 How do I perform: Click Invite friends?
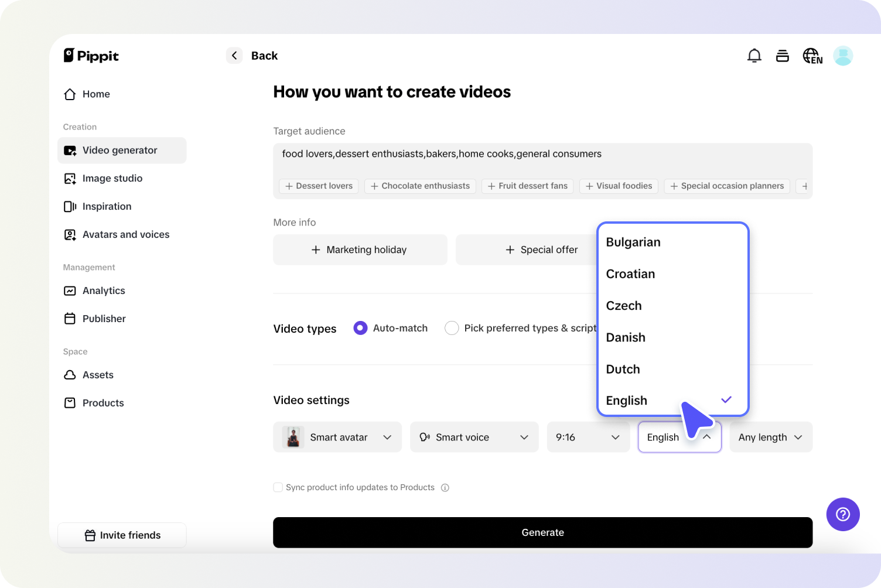tap(122, 535)
